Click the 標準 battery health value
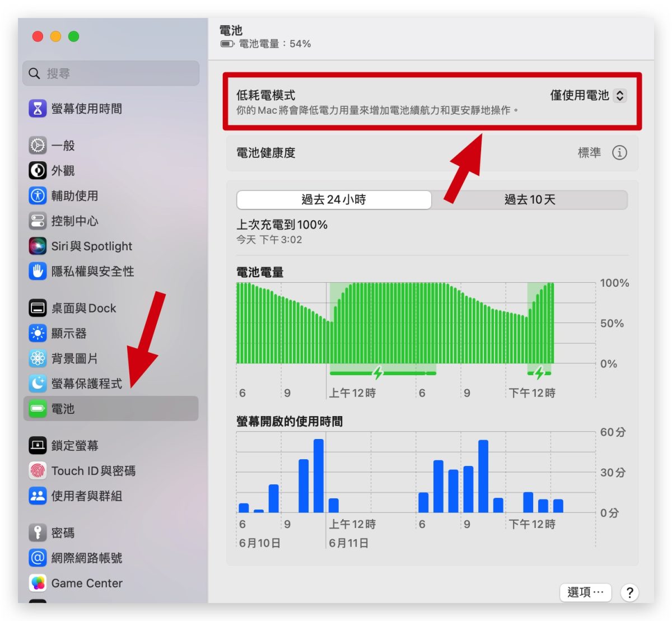This screenshot has height=621, width=672. [589, 152]
